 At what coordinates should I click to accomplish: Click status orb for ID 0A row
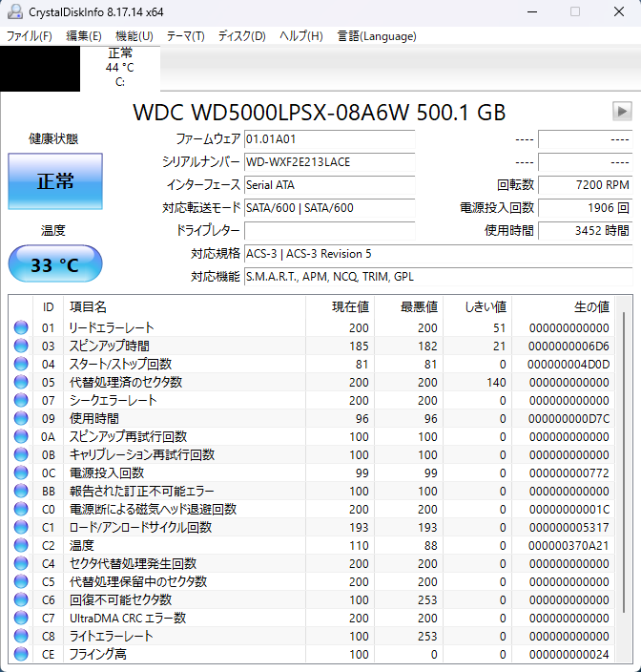coord(21,436)
